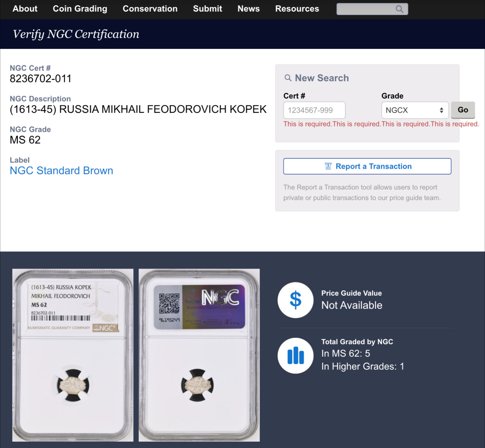This screenshot has width=485, height=448.
Task: Focus the top site search field
Action: pos(372,9)
